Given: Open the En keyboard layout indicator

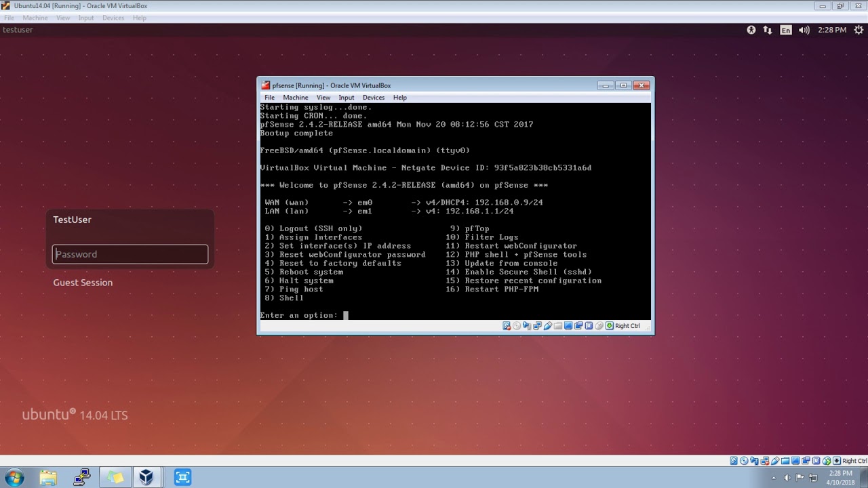Looking at the screenshot, I should [x=786, y=30].
